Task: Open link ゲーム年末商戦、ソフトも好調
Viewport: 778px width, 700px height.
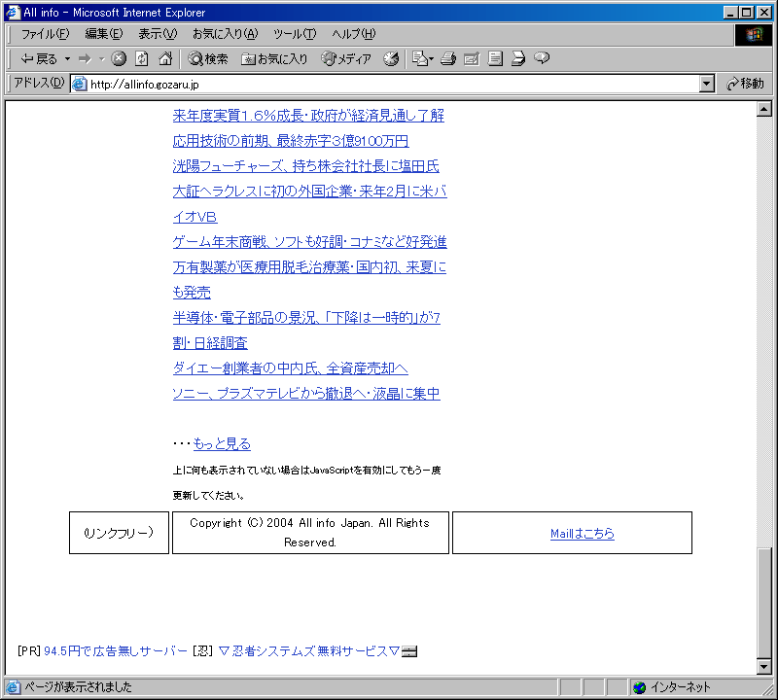Action: point(309,242)
